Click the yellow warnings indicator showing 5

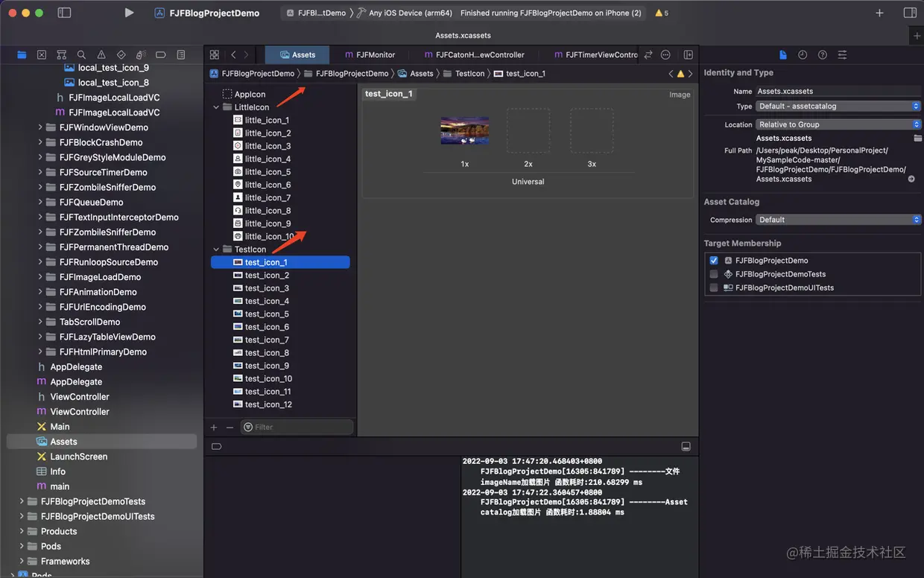[662, 13]
